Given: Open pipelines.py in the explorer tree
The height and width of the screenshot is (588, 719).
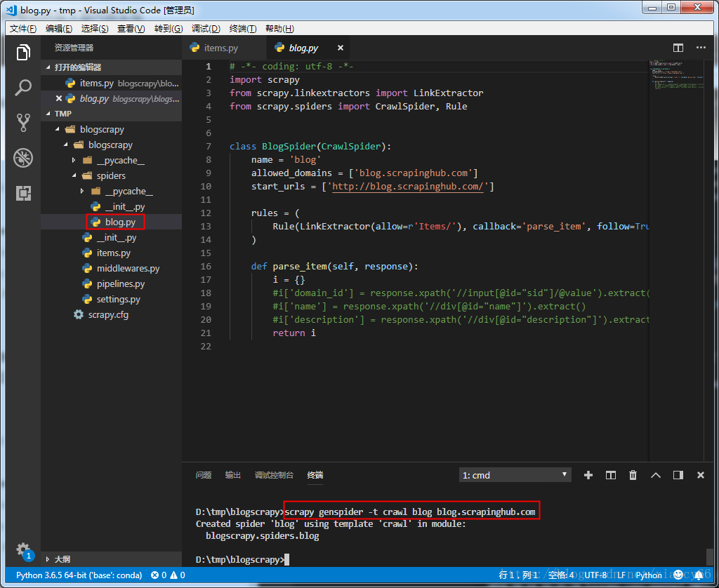Looking at the screenshot, I should (120, 283).
